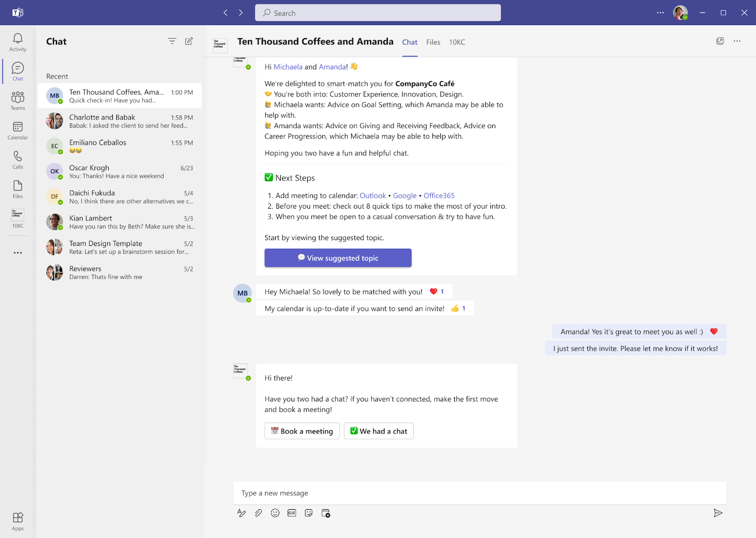The height and width of the screenshot is (538, 756).
Task: Open the Outlook calendar link
Action: [373, 196]
